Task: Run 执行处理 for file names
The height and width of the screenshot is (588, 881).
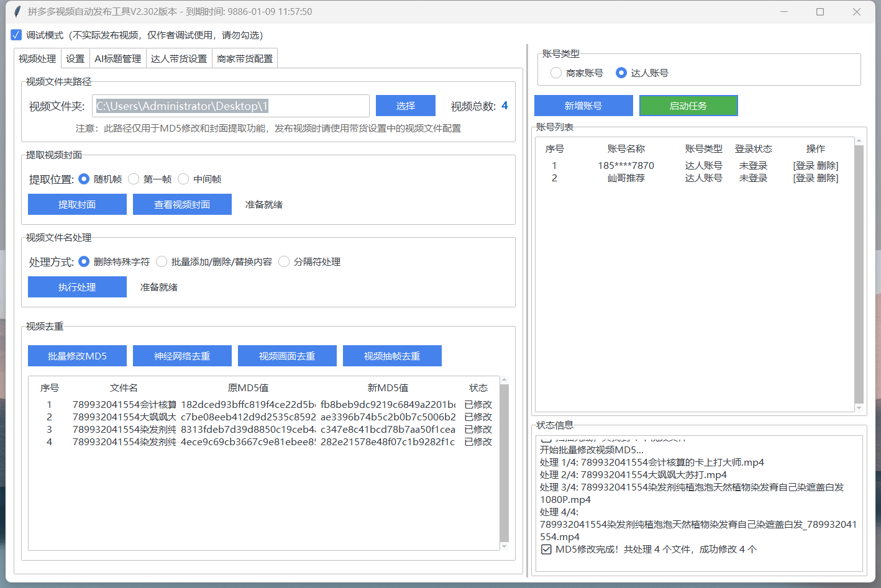Action: click(x=77, y=287)
